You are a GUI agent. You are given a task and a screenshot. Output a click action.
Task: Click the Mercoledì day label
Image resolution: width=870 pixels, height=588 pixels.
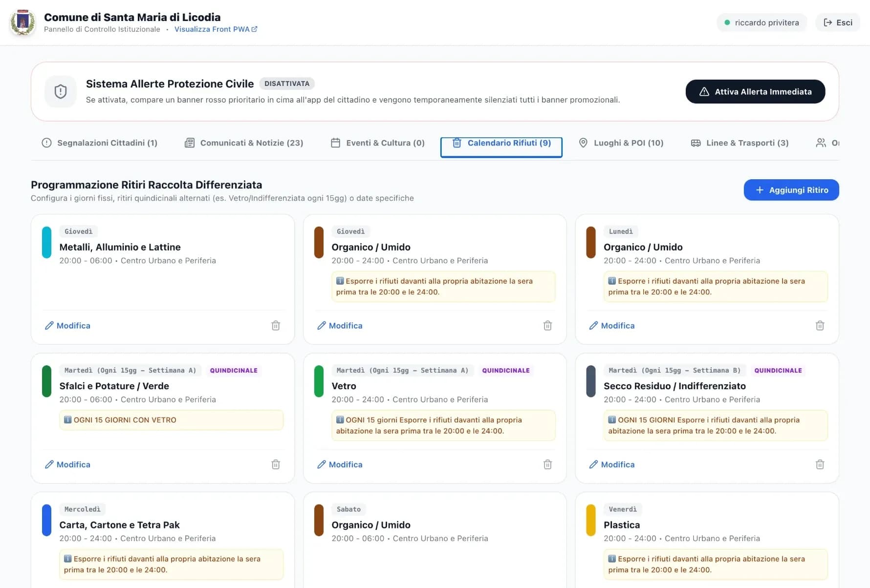click(x=83, y=509)
